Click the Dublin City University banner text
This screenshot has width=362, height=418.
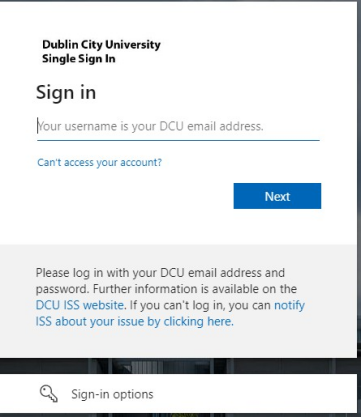click(x=101, y=45)
